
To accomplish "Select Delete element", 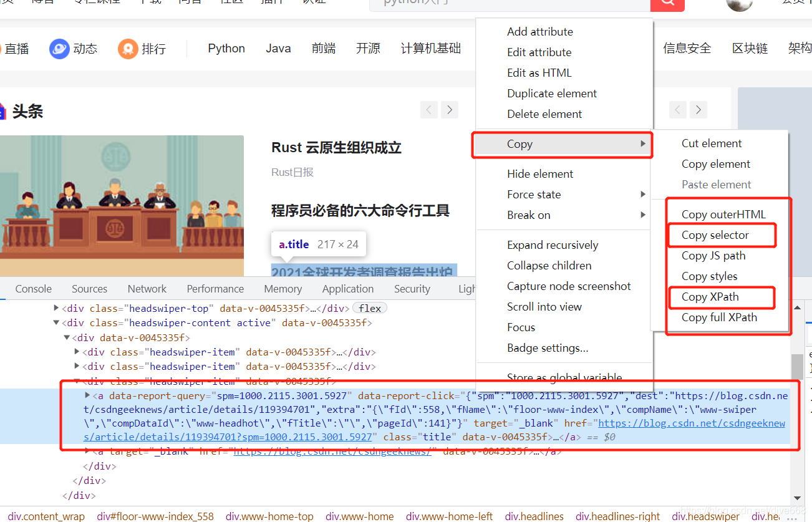I will (544, 114).
